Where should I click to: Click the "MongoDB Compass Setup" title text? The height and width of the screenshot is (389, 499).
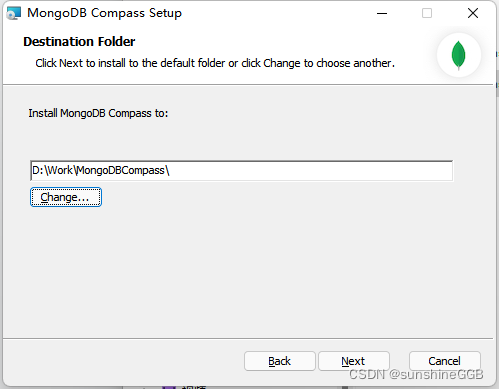pyautogui.click(x=104, y=13)
